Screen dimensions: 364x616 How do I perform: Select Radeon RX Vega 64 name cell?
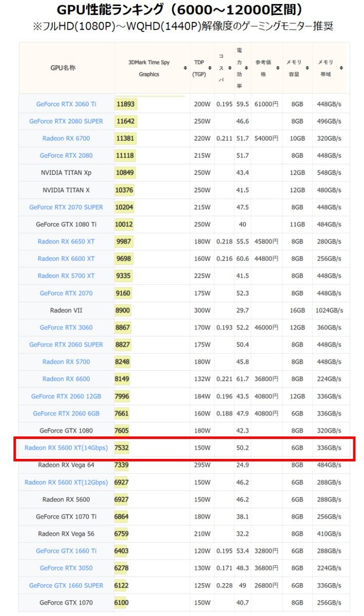pos(67,465)
